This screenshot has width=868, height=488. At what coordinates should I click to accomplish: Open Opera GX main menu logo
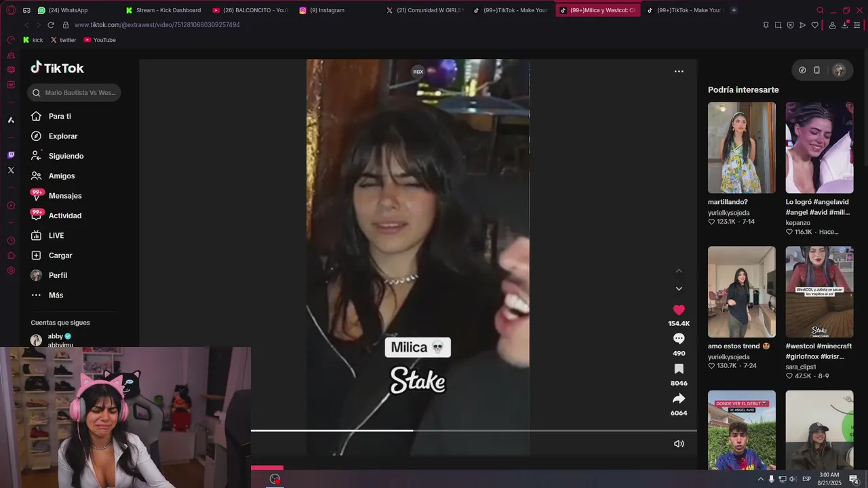tap(11, 10)
